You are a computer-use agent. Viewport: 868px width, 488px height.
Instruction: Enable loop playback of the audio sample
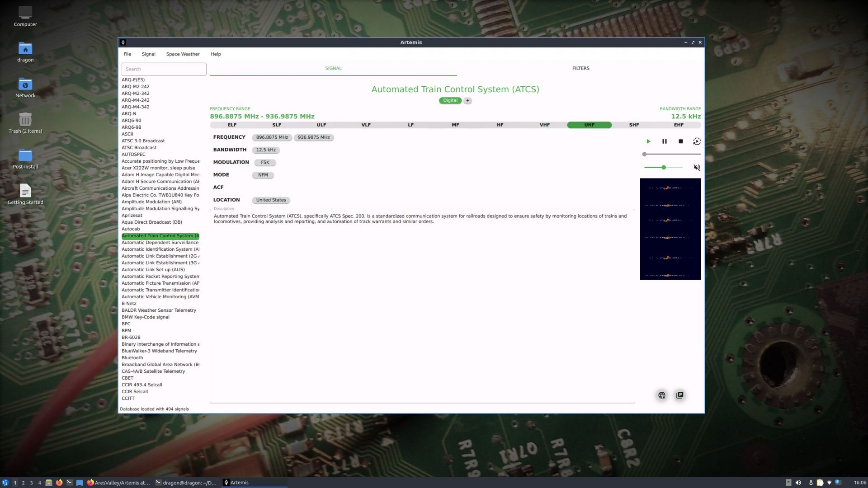pos(697,141)
